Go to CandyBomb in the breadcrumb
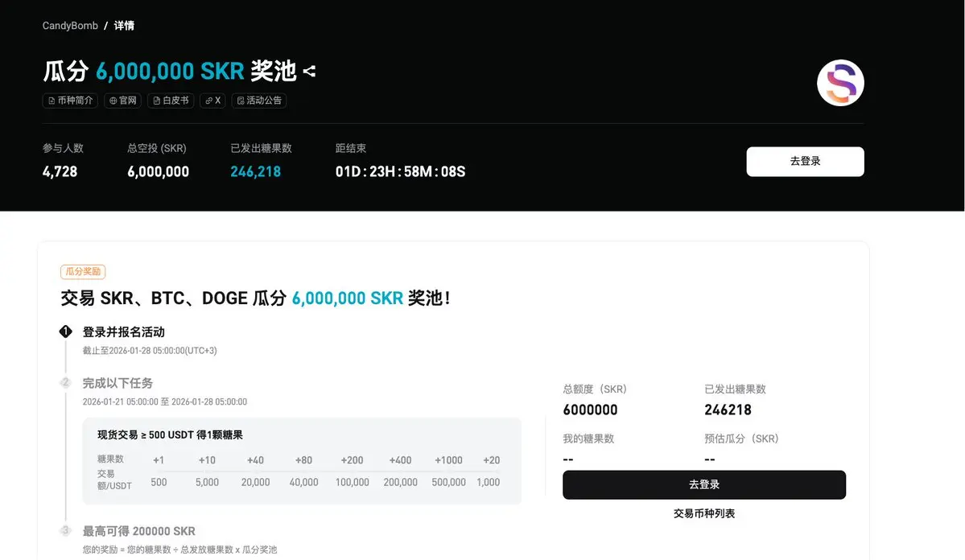965x560 pixels. point(70,26)
